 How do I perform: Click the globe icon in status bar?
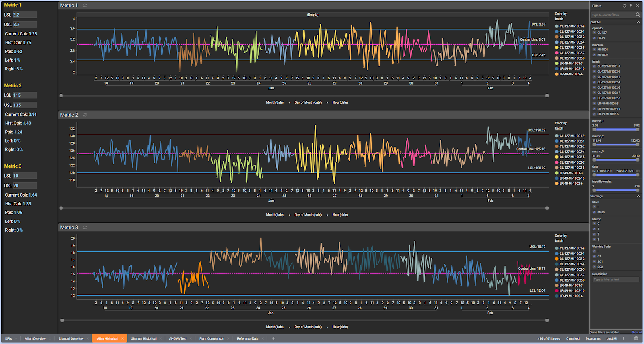[636, 338]
